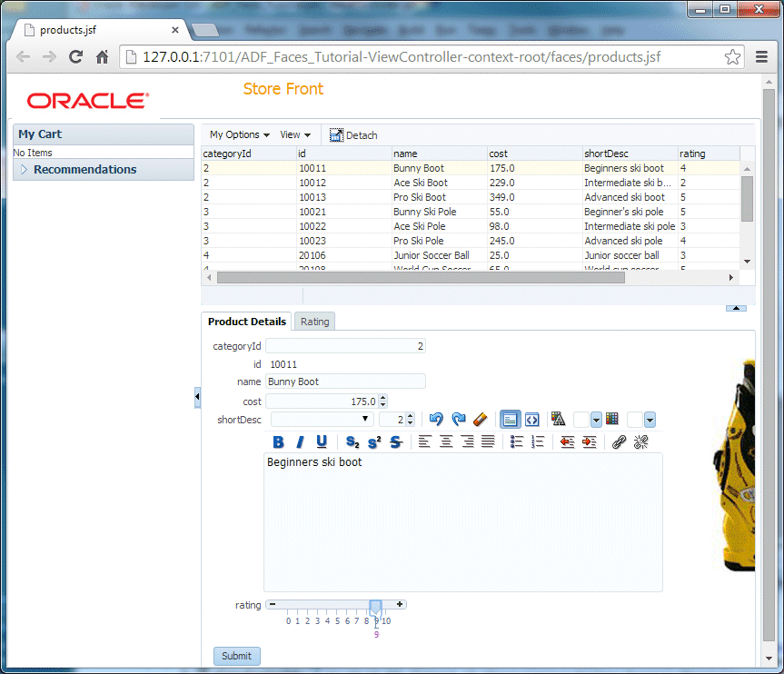Go to browser home page
The width and height of the screenshot is (784, 674).
coord(102,57)
